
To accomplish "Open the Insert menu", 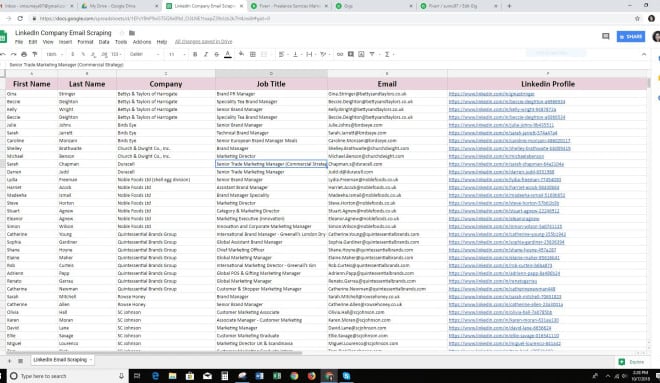I will (x=65, y=42).
